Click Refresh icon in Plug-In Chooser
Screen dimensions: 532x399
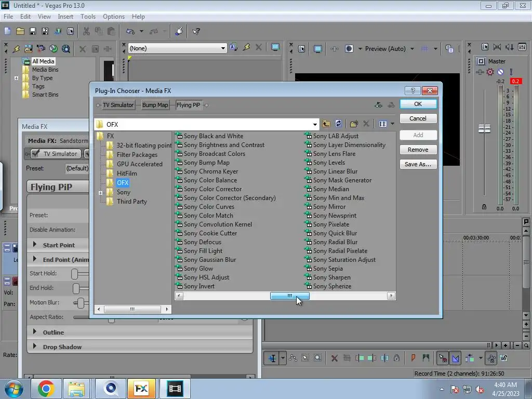(x=338, y=124)
